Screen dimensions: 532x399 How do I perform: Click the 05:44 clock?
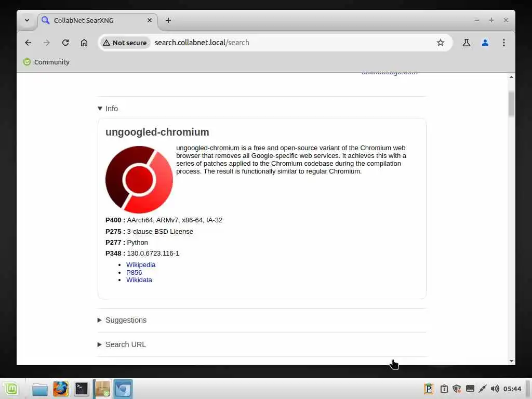(512, 389)
